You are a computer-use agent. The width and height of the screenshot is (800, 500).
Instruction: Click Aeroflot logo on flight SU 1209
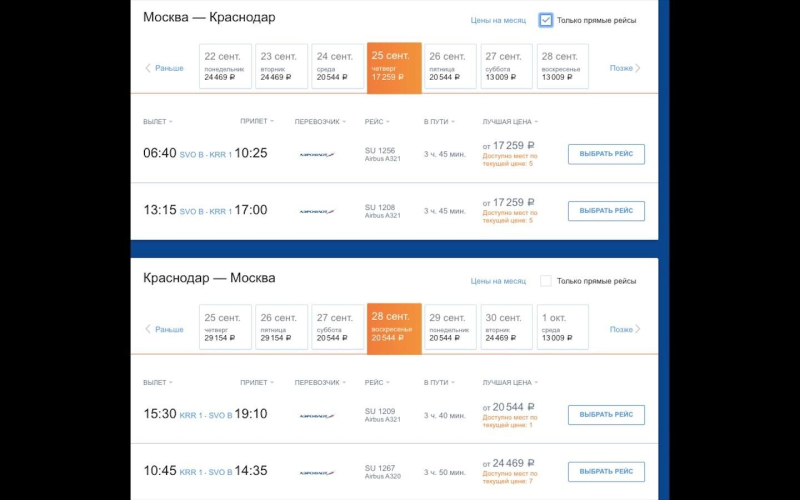(317, 415)
